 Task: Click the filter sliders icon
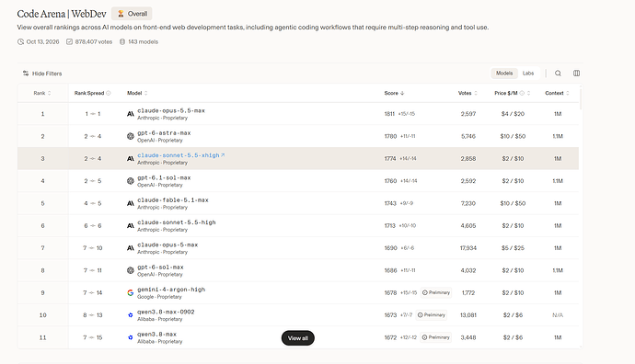[26, 74]
